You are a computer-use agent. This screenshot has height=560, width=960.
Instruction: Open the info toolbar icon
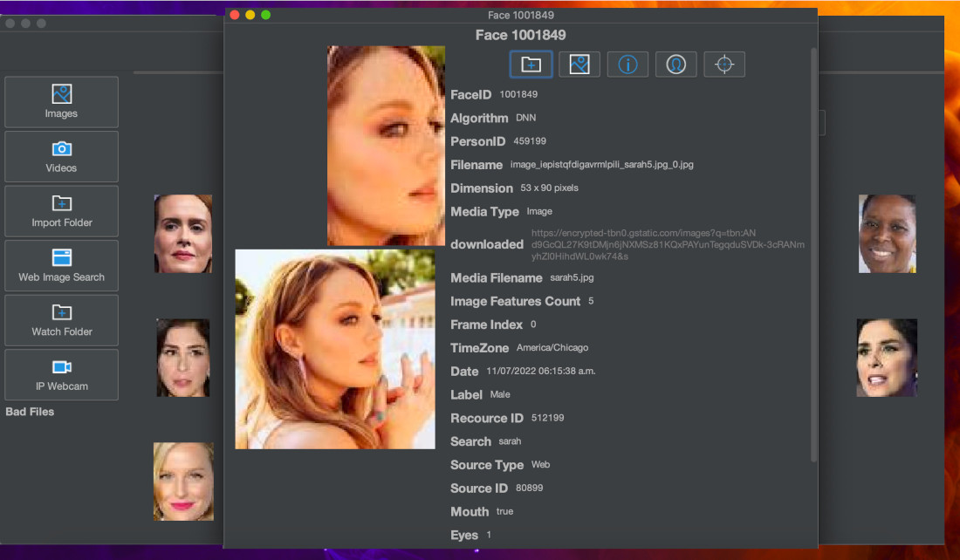(627, 64)
